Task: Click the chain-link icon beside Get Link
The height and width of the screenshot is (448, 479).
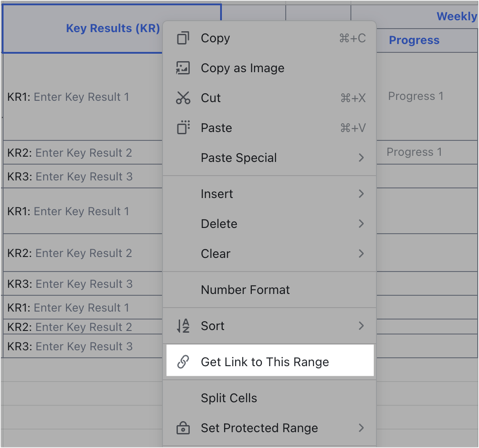Action: 183,362
